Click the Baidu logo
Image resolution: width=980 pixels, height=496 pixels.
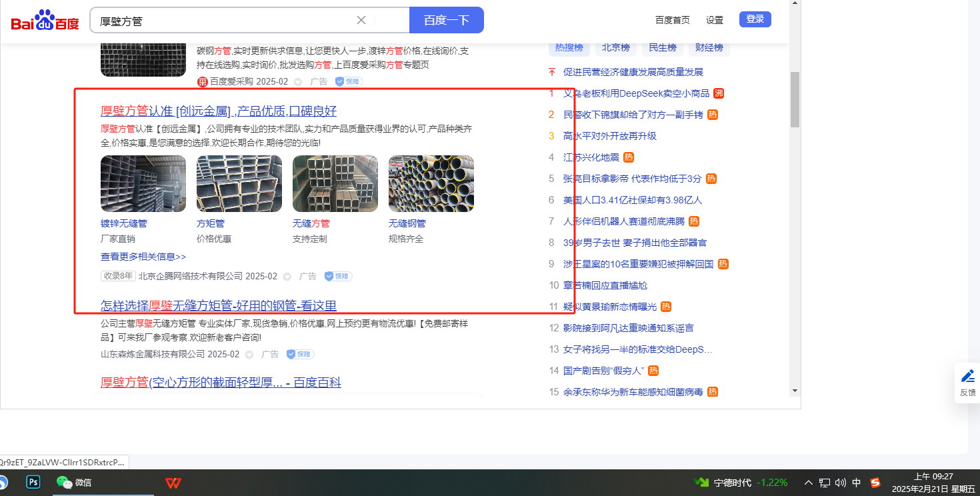coord(45,20)
